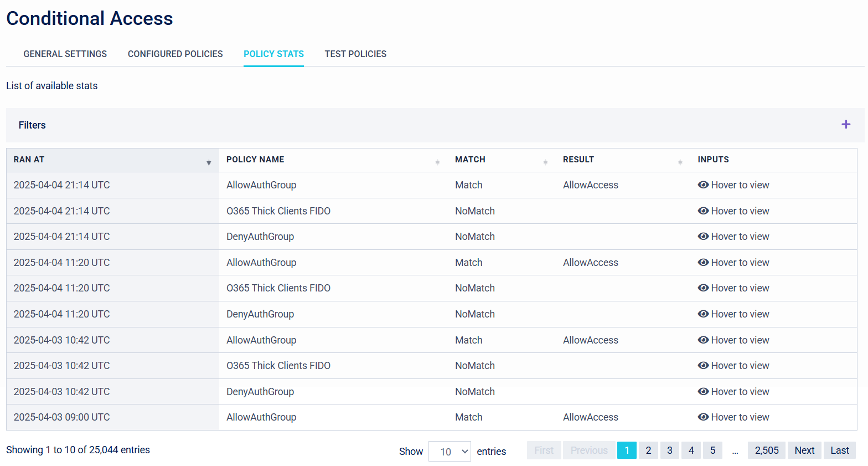Screen dimensions: 868x466
Task: Expand the Filters panel
Action: pos(32,125)
